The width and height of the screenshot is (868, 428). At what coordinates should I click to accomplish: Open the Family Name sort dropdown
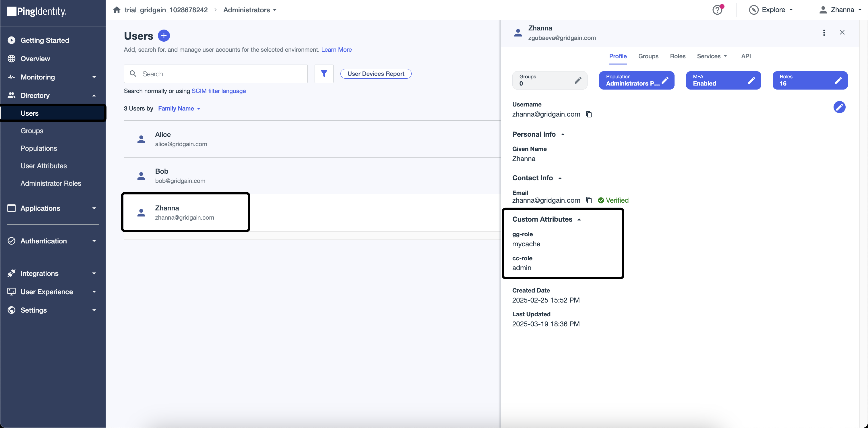(179, 109)
